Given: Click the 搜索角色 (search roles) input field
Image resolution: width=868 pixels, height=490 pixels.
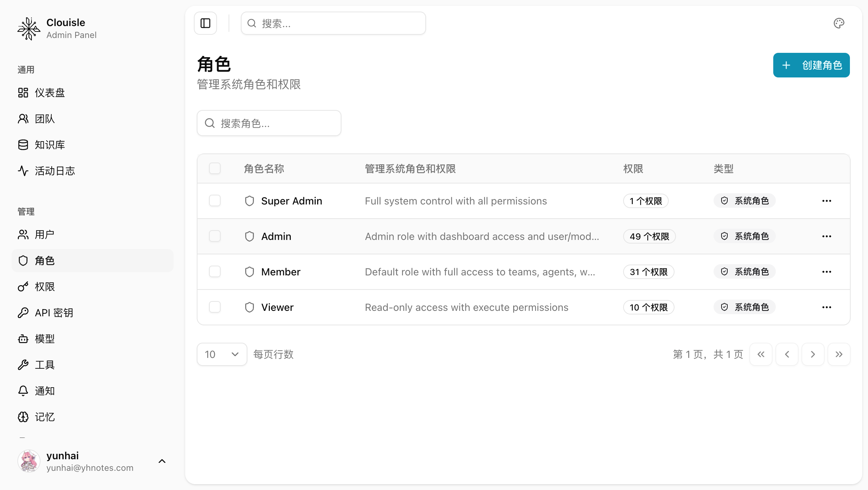Looking at the screenshot, I should click(269, 123).
